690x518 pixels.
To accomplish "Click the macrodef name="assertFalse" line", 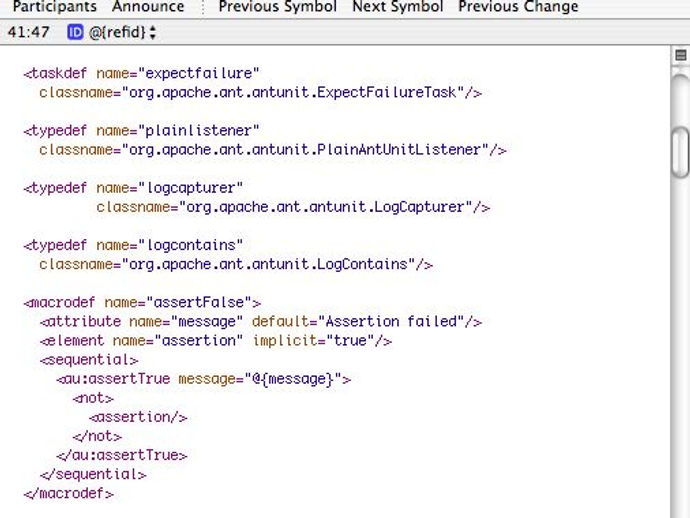I will [142, 302].
